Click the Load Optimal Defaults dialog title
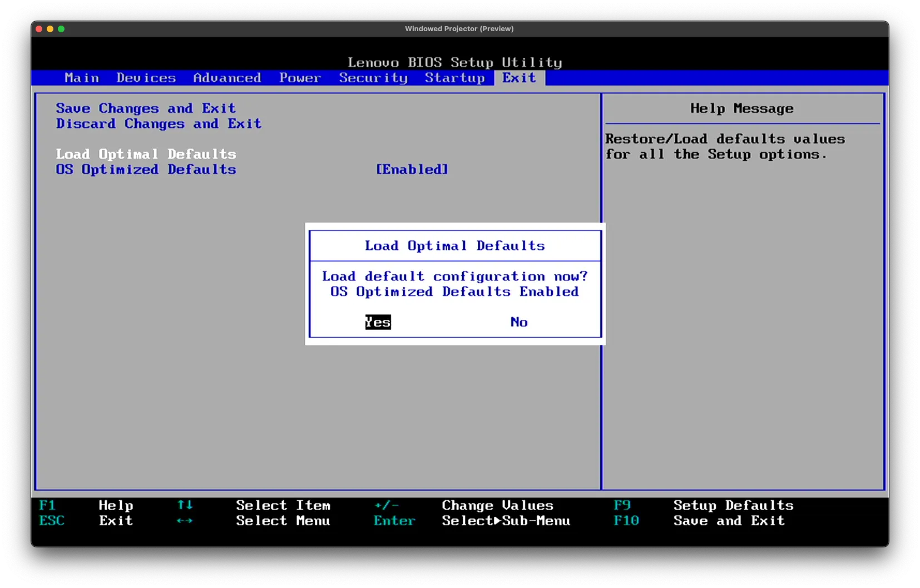This screenshot has height=588, width=920. (454, 246)
